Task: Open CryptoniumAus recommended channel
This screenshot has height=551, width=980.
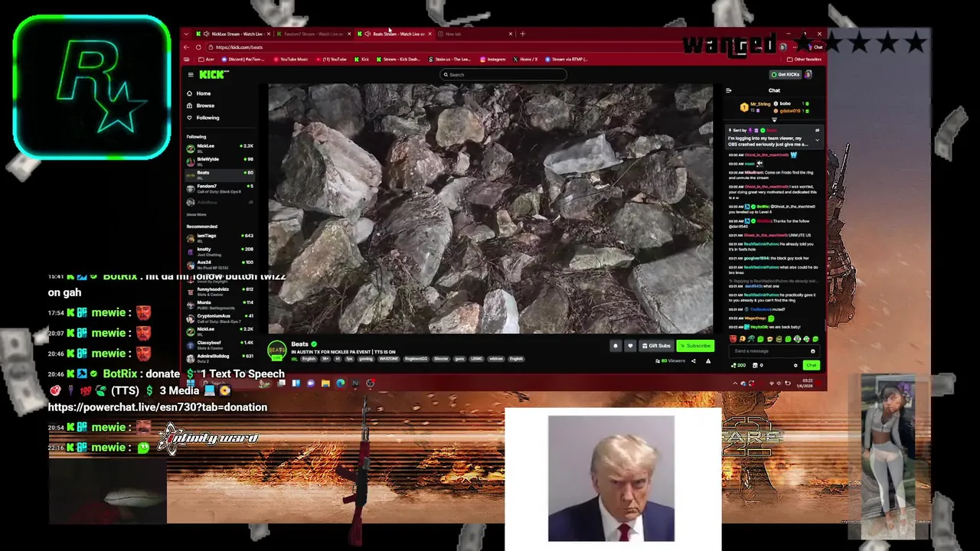Action: click(220, 318)
